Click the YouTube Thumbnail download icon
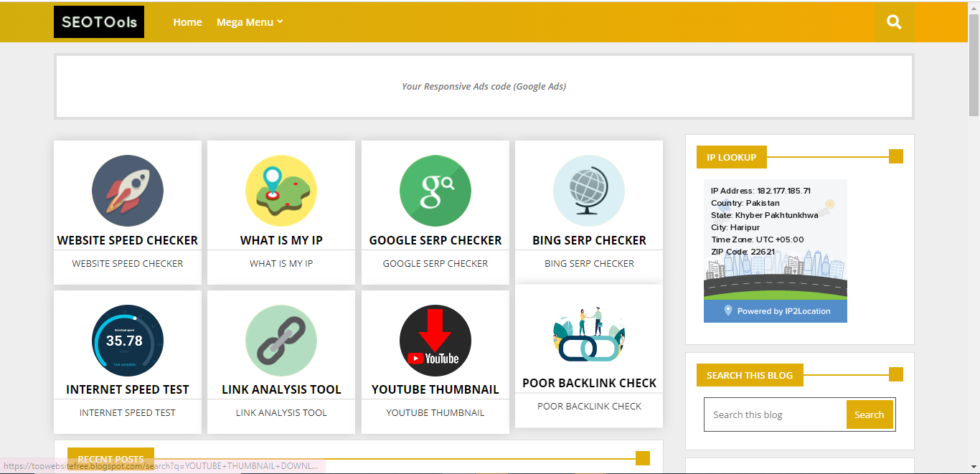 tap(435, 341)
